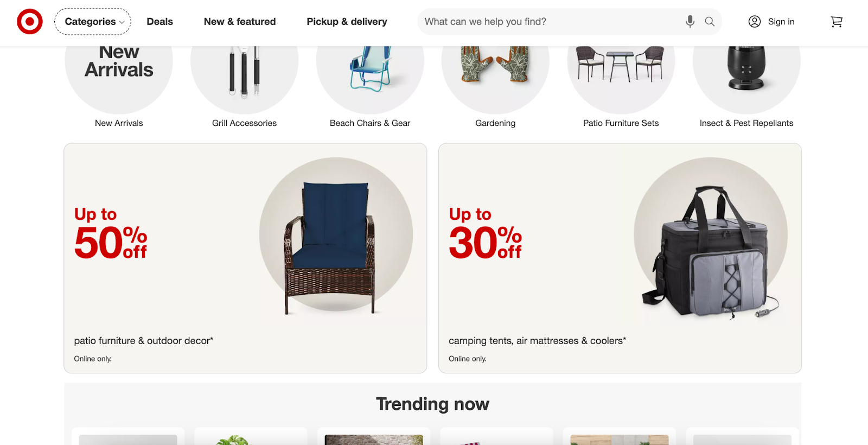Click the Sign in account icon

(x=755, y=22)
